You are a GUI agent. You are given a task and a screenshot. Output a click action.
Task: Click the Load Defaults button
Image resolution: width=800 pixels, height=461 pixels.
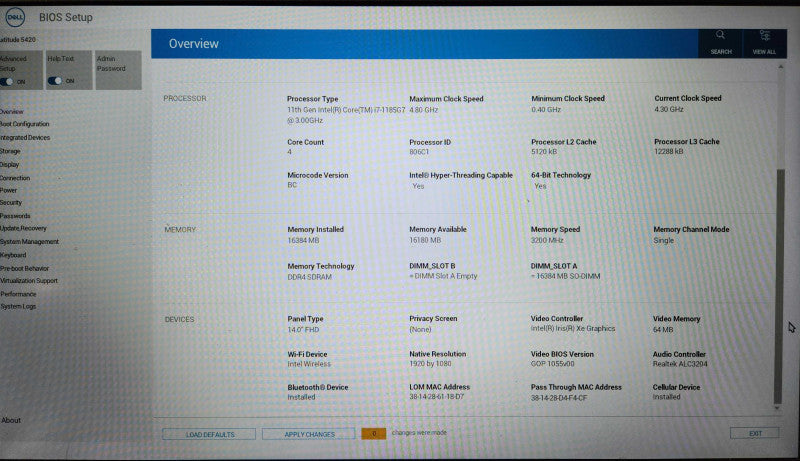click(x=209, y=434)
